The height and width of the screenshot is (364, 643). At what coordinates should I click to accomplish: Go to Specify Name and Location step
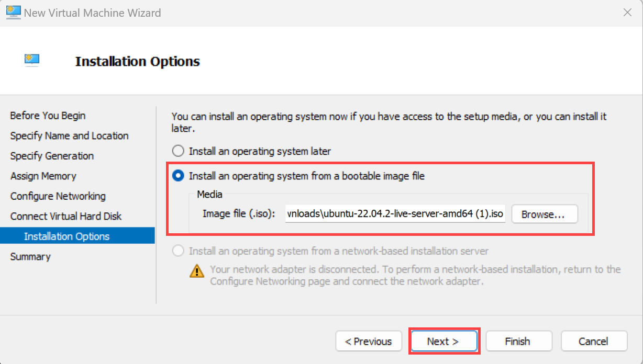pos(69,136)
